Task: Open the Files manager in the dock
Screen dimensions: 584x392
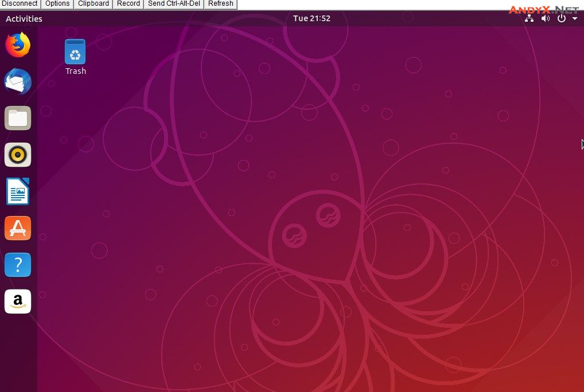Action: [x=18, y=118]
